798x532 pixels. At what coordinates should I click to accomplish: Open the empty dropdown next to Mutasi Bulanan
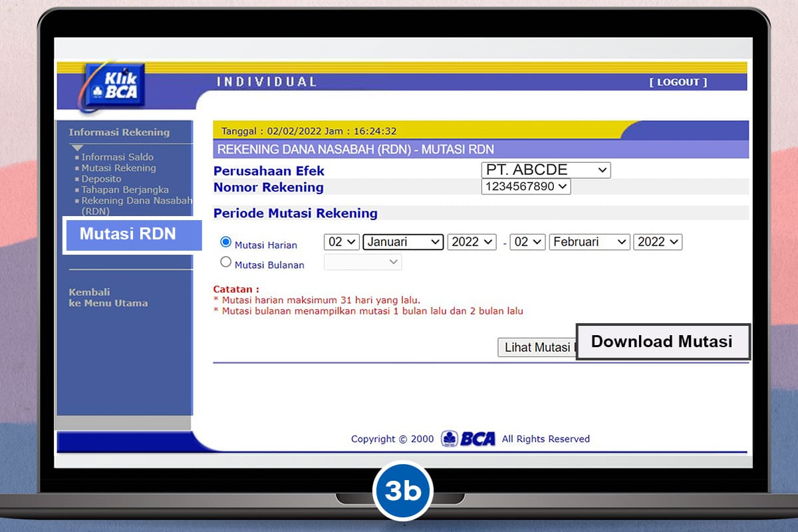point(362,262)
